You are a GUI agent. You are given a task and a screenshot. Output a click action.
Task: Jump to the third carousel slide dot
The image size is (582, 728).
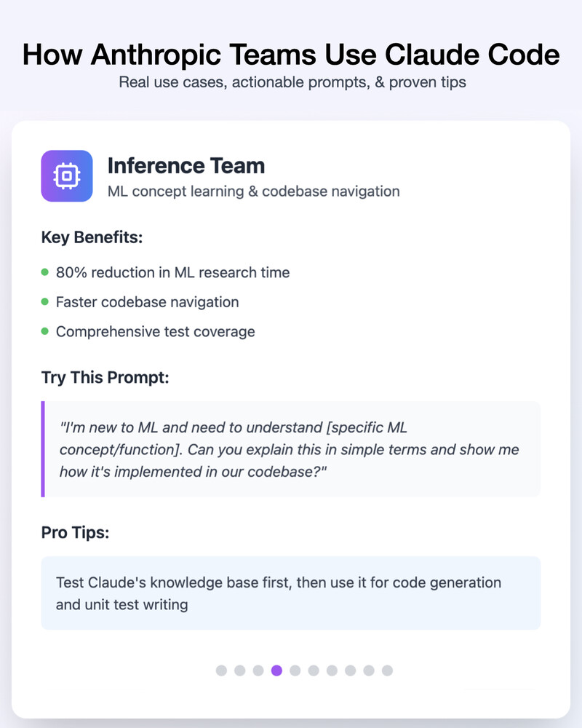pos(258,670)
